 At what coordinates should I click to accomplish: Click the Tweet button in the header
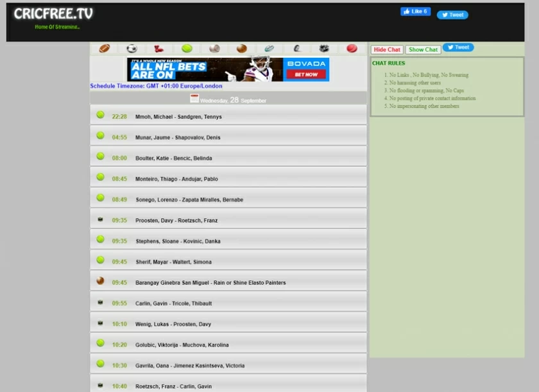pos(452,15)
